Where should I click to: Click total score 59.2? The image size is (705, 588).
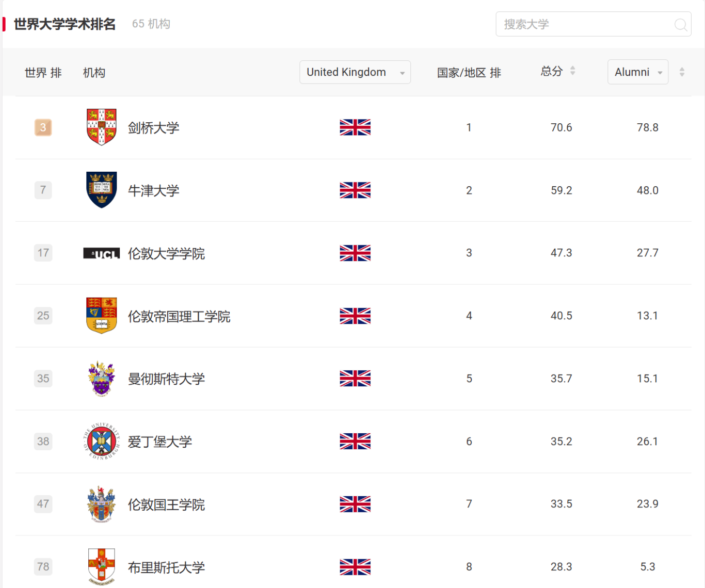(x=561, y=190)
